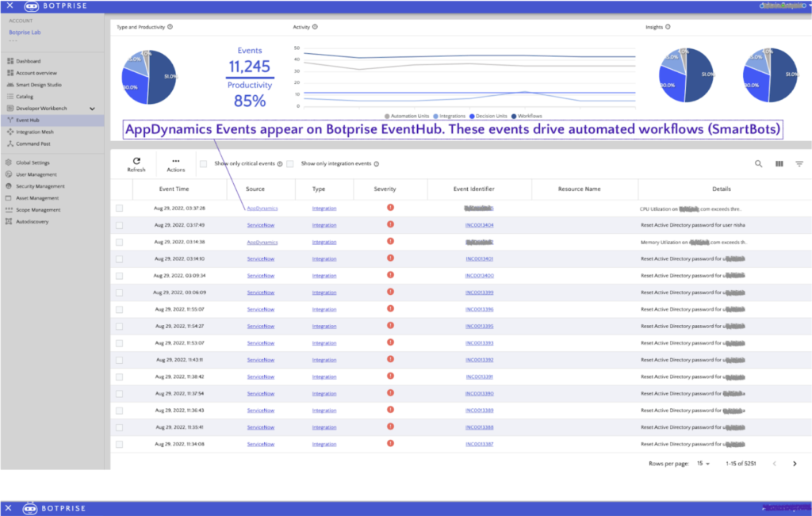
Task: Open Command Post in the sidebar
Action: pos(33,144)
